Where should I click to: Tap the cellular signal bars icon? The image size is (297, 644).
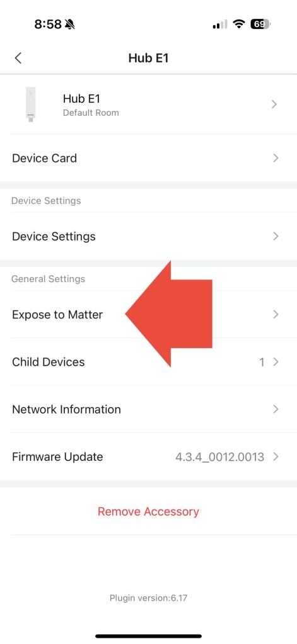pos(220,25)
